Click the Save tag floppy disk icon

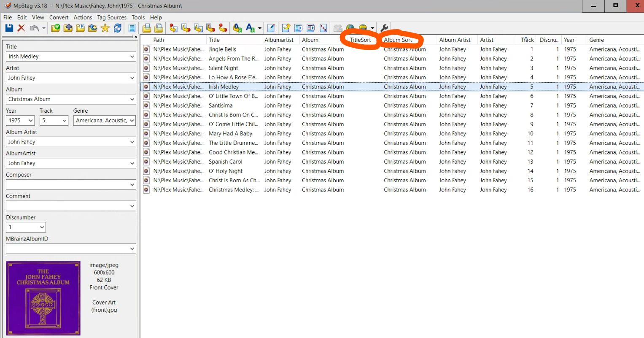pos(9,28)
